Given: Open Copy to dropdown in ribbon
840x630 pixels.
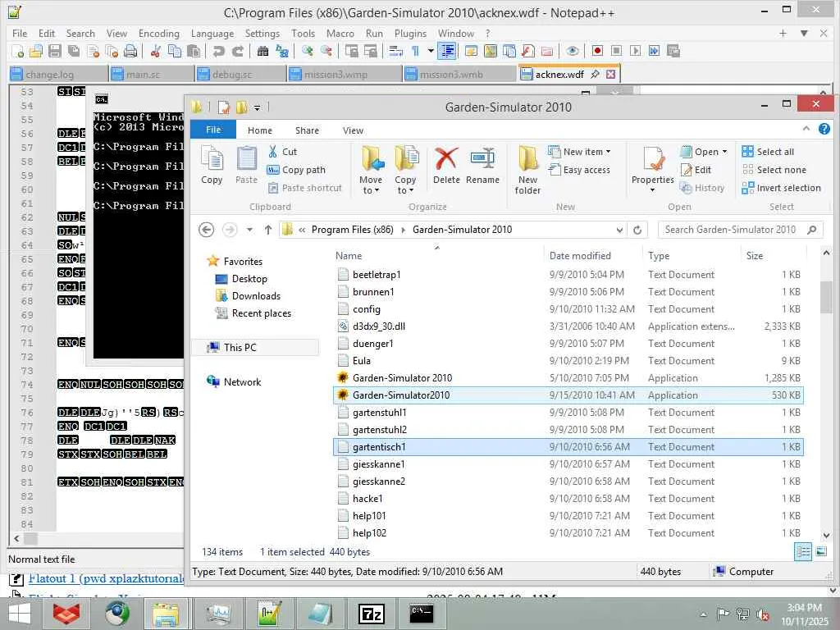Looking at the screenshot, I should [x=405, y=171].
